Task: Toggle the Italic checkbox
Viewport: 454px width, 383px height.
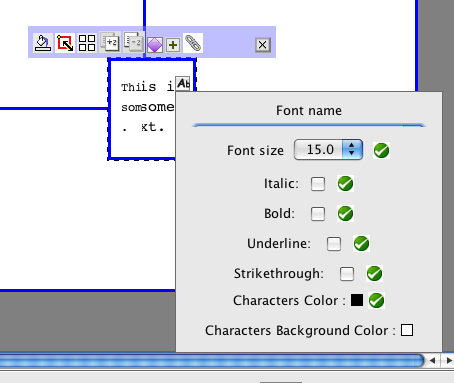Action: click(x=318, y=184)
